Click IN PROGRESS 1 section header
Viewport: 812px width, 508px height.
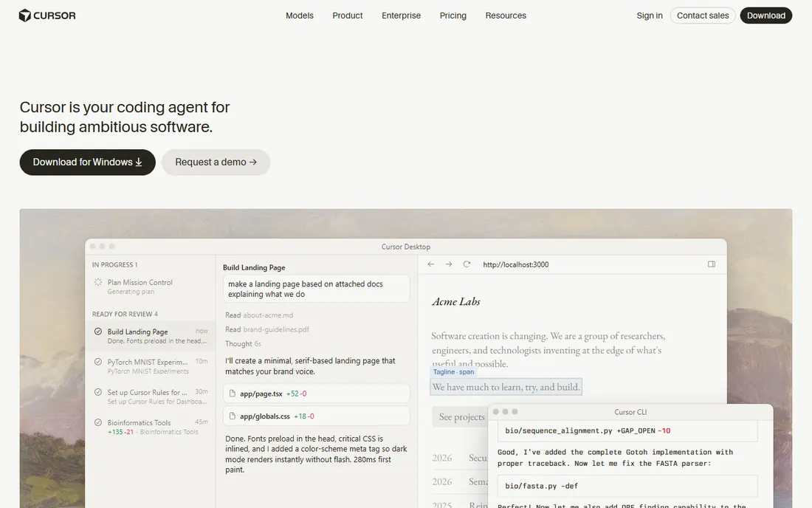(115, 264)
